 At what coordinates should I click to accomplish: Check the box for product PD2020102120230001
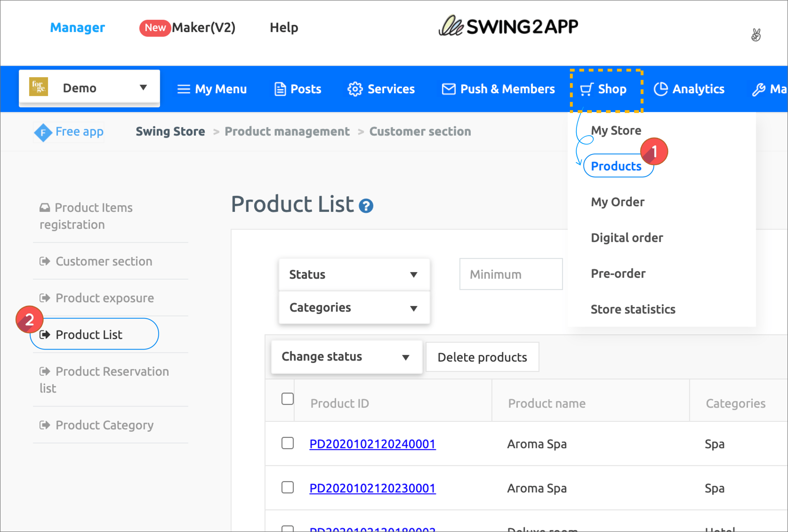tap(288, 488)
